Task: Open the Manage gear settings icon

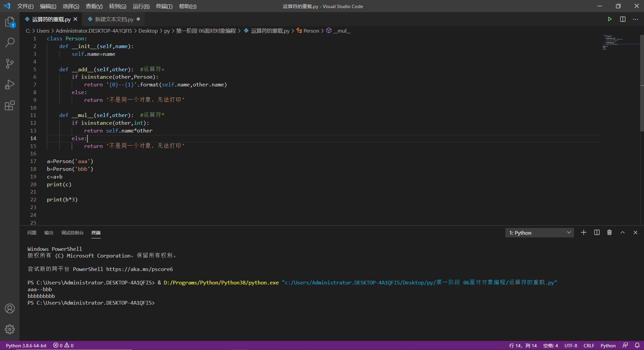Action: pyautogui.click(x=10, y=329)
